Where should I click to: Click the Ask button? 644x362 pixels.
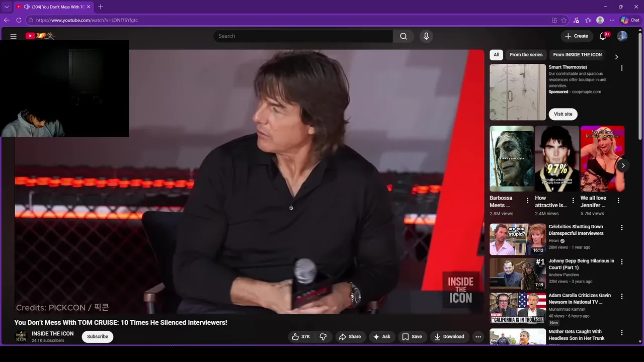pos(382,337)
